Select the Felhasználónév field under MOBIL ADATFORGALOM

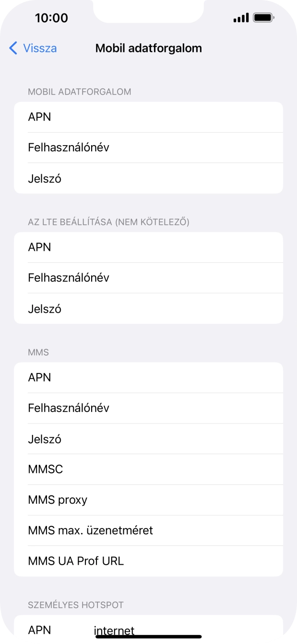pos(148,148)
